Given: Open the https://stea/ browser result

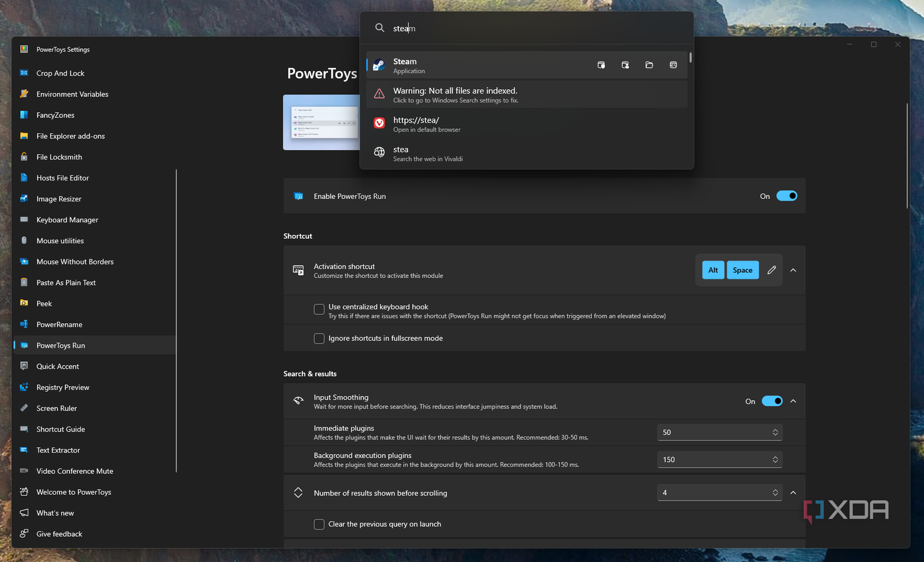Looking at the screenshot, I should (526, 123).
